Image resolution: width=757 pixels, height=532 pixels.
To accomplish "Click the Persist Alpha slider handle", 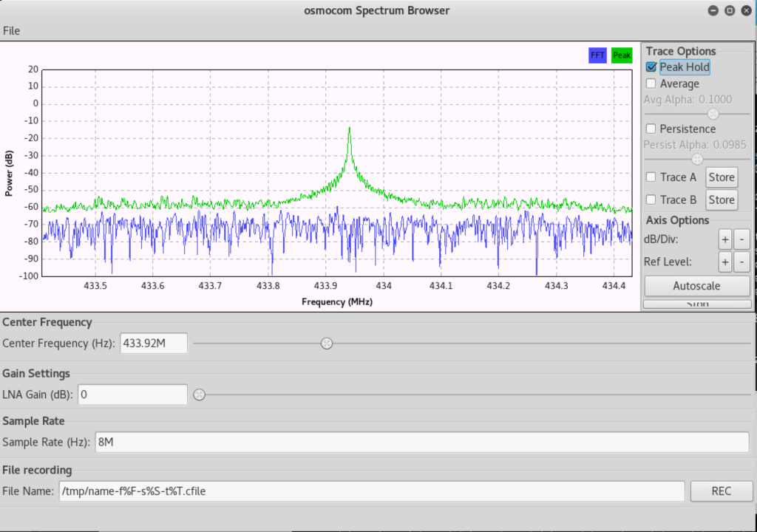I will [x=696, y=159].
